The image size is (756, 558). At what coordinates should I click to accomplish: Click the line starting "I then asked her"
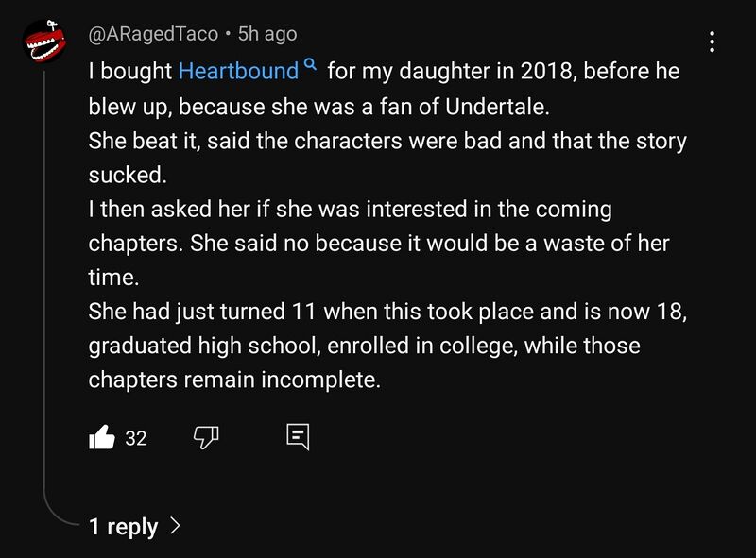350,209
